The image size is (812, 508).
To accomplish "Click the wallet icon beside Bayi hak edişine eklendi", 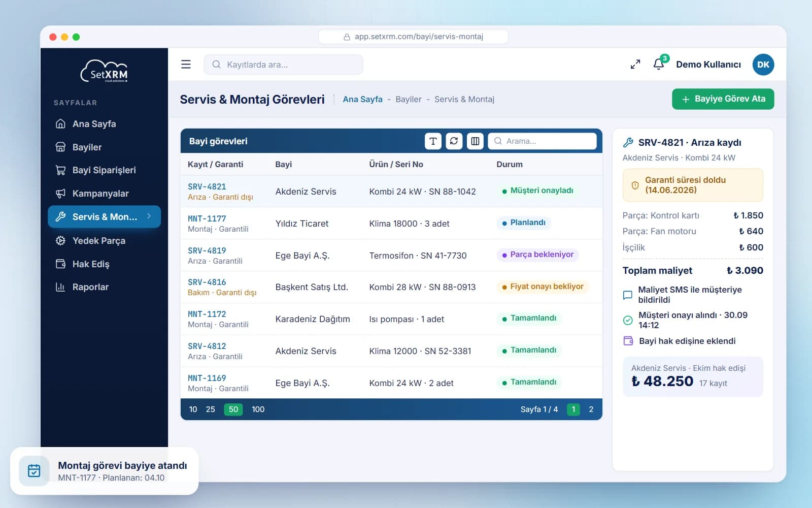I will pos(628,341).
